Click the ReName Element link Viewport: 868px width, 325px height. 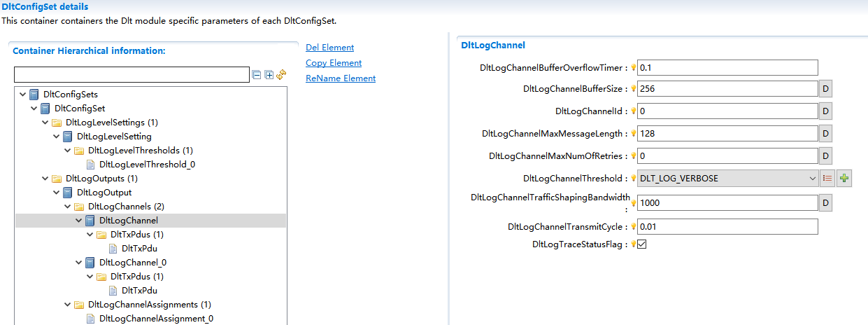tap(341, 78)
